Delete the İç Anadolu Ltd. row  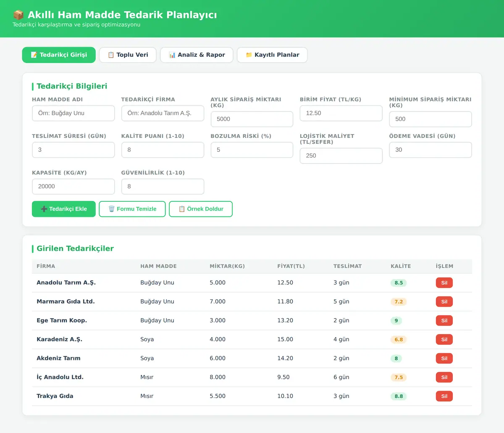tap(444, 378)
